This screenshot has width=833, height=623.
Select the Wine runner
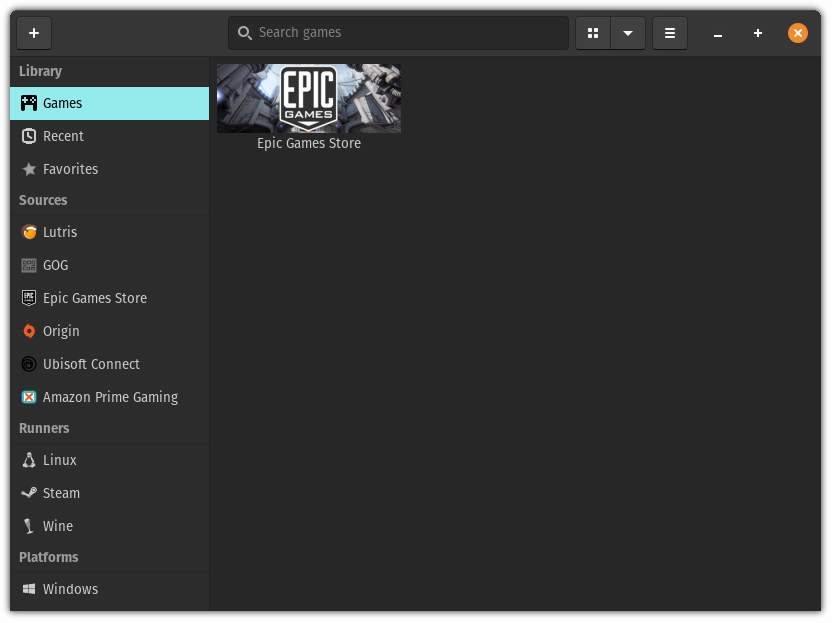[58, 526]
